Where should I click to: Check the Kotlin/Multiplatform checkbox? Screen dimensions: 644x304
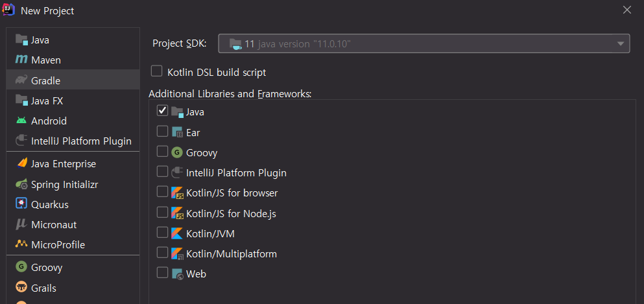[163, 252]
